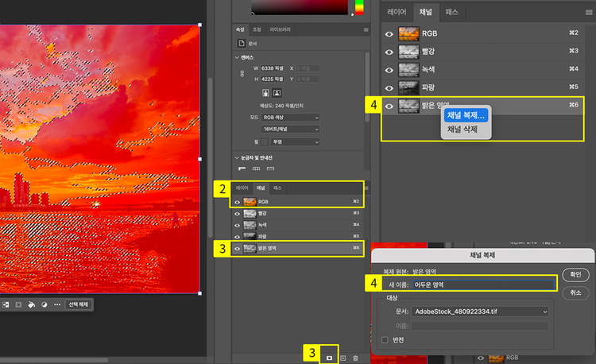Switch to the 레이어 tab in the large panel

(397, 12)
